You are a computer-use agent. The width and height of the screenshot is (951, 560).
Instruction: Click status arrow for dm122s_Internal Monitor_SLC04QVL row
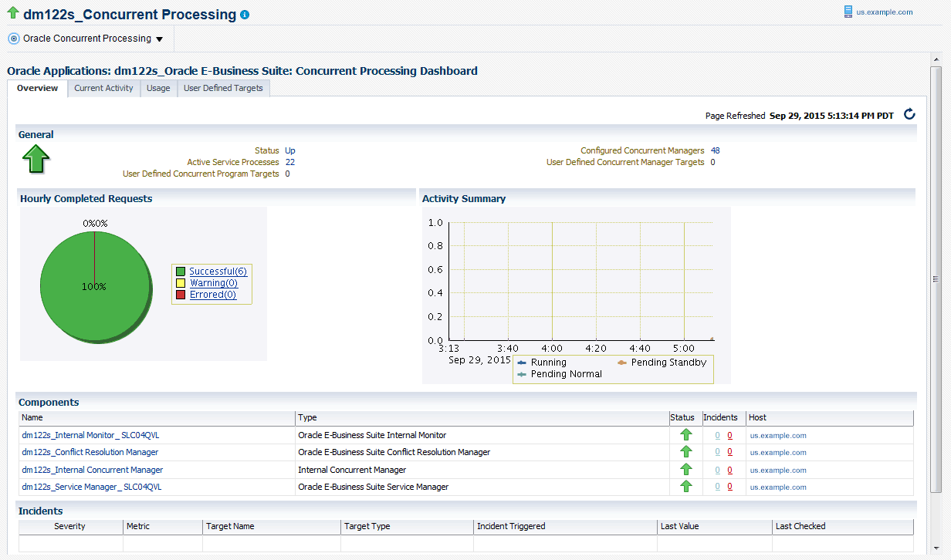click(686, 435)
